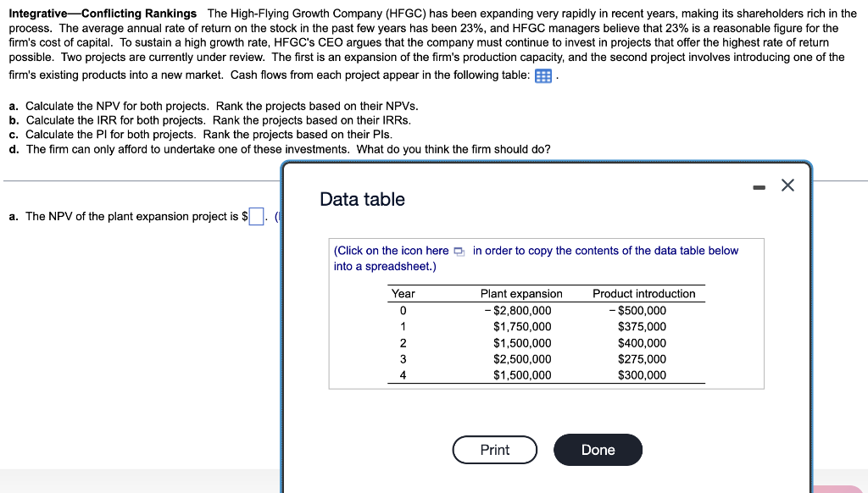Click the copy contents instruction text
This screenshot has width=868, height=493.
click(536, 258)
